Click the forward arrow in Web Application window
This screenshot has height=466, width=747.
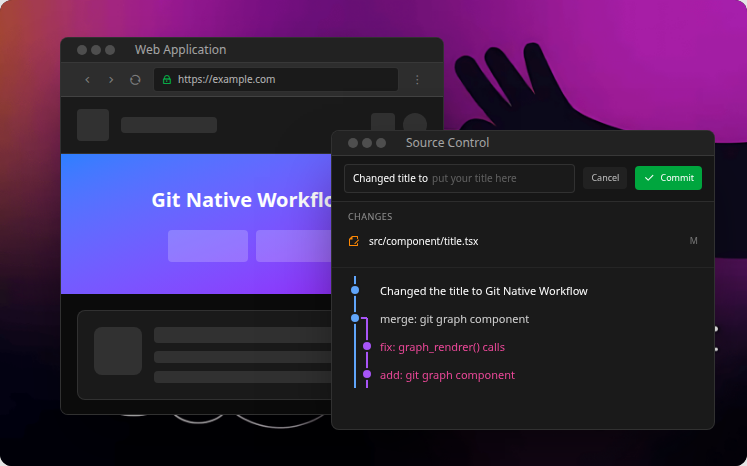click(111, 80)
